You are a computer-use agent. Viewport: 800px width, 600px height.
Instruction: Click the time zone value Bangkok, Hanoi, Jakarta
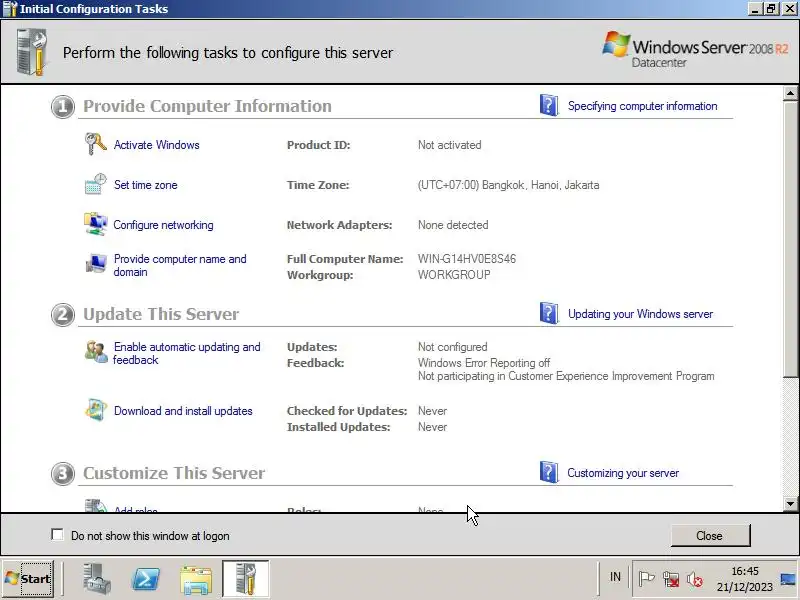tap(509, 185)
